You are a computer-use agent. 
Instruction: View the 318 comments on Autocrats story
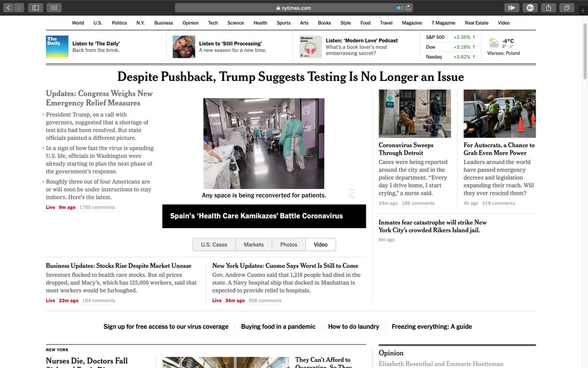(x=499, y=203)
